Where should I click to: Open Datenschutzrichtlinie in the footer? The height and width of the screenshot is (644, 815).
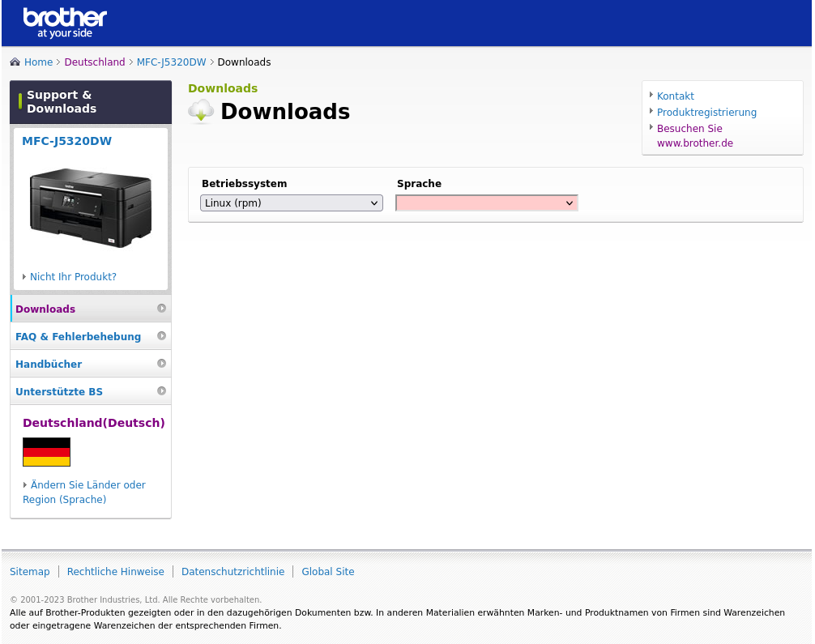click(233, 571)
